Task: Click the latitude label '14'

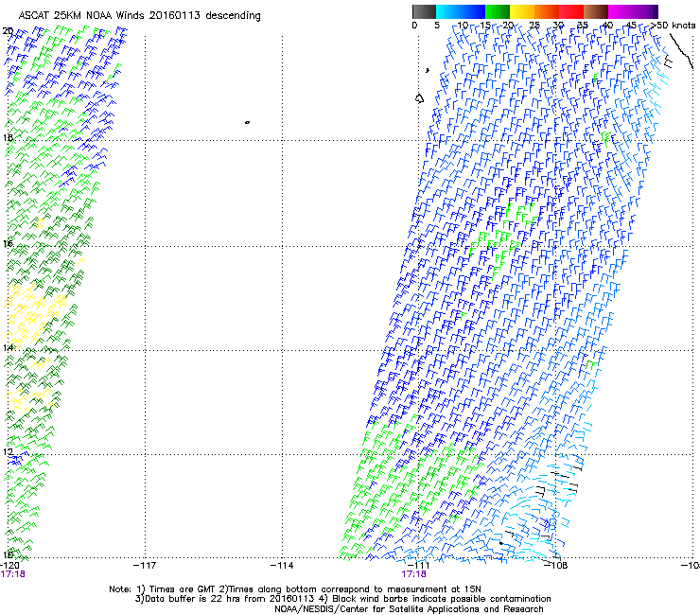Action: point(8,347)
